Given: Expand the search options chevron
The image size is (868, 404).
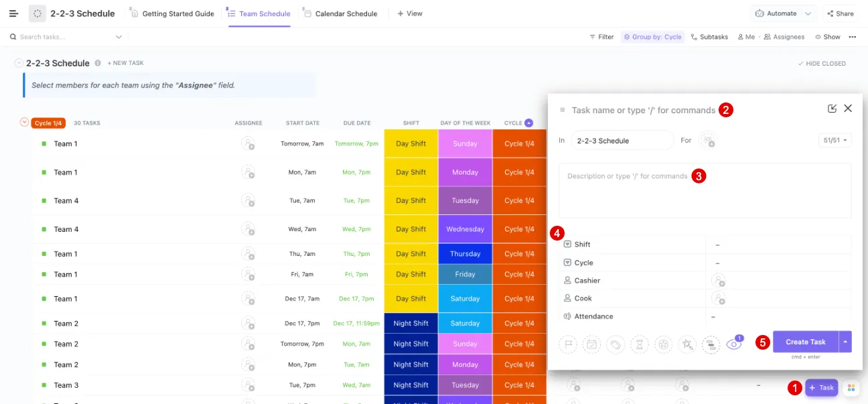Looking at the screenshot, I should [x=119, y=37].
